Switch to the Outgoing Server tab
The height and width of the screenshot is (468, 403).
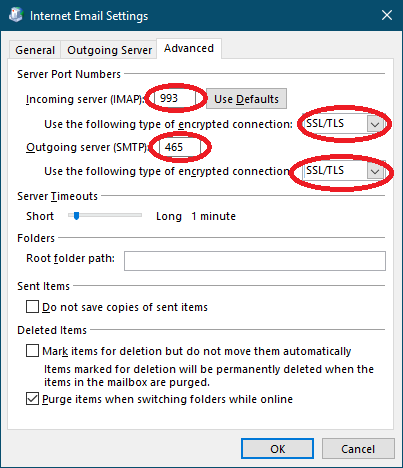tap(109, 50)
